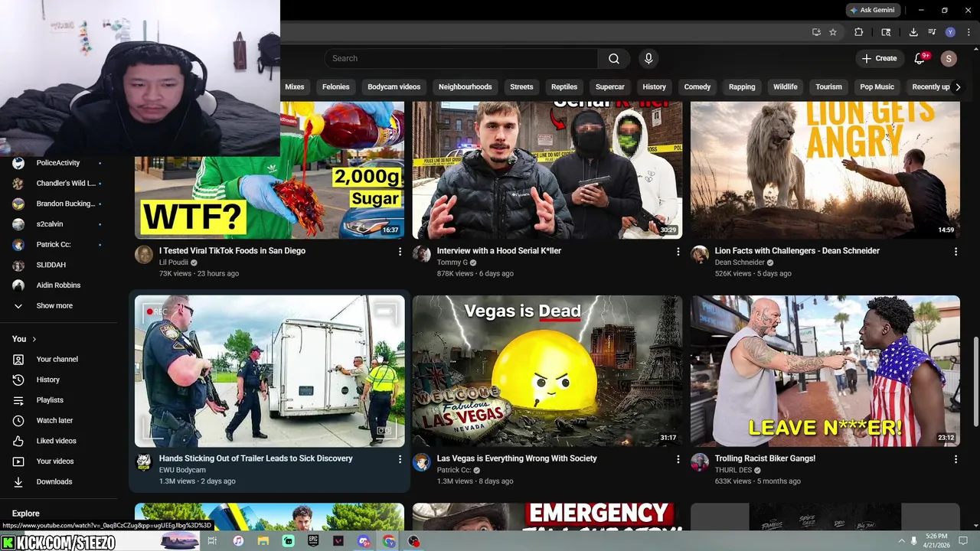Select the Felonies chip
Viewport: 980px width, 551px height.
click(x=335, y=86)
